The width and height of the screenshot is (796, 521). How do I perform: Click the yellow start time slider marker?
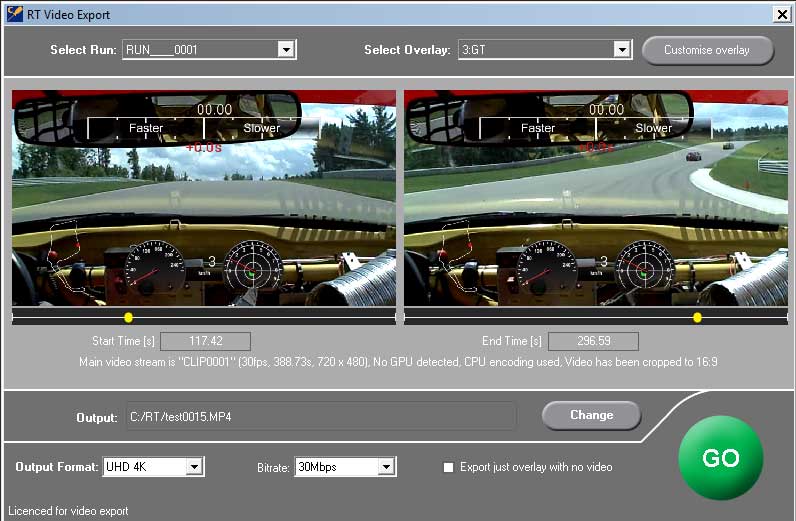128,317
